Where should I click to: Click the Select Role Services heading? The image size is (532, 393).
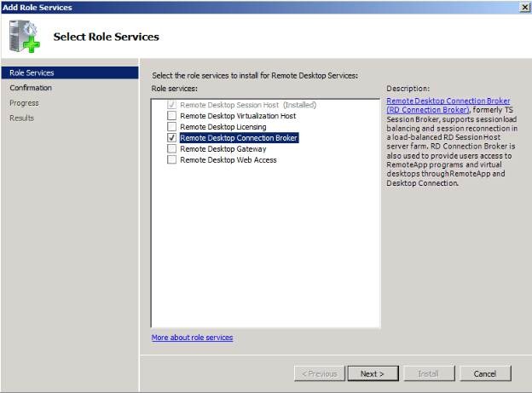(106, 37)
